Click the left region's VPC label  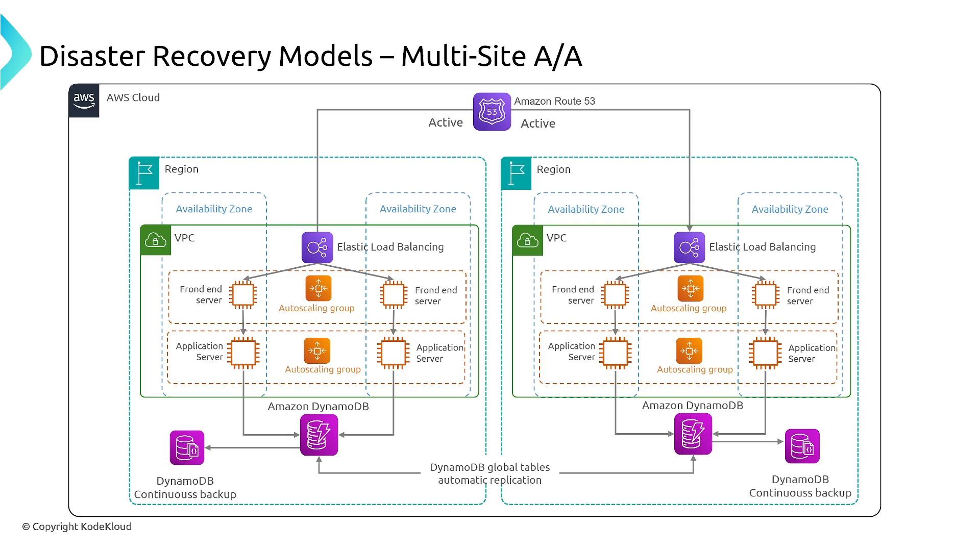click(184, 238)
